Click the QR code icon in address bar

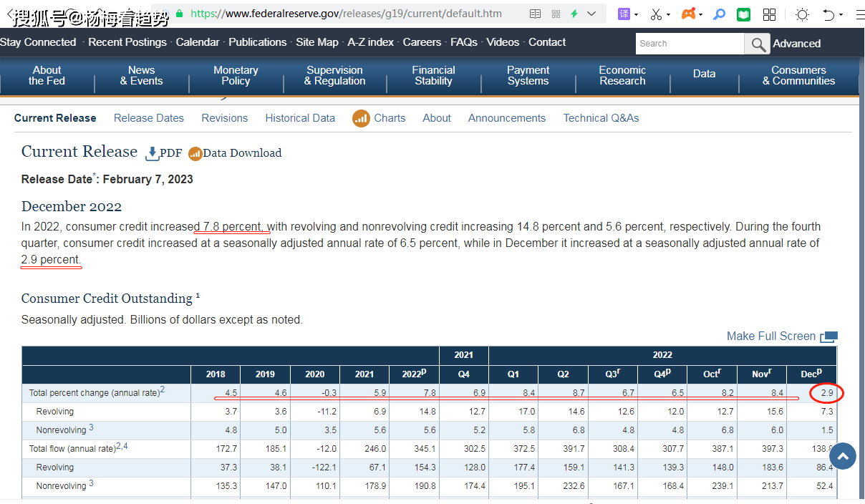(x=556, y=14)
